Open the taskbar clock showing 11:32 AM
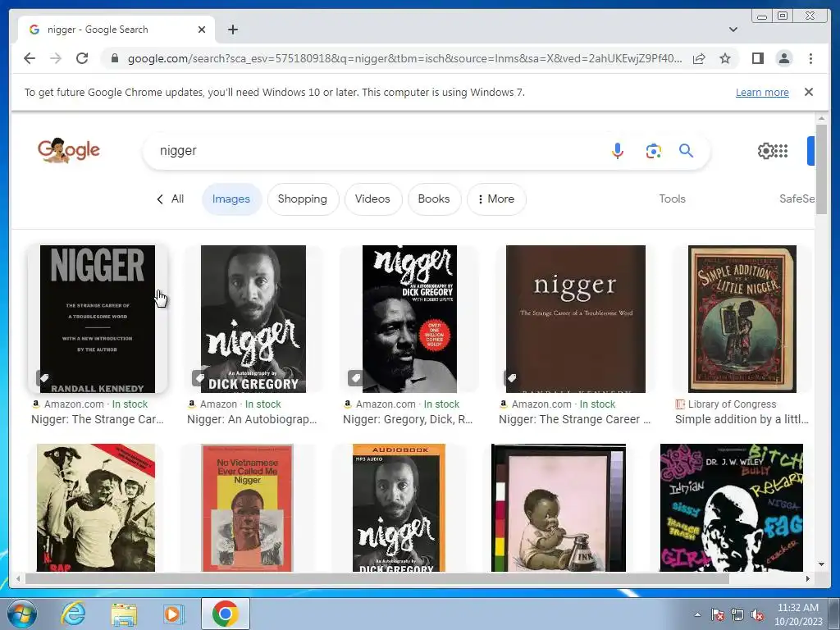 798,614
